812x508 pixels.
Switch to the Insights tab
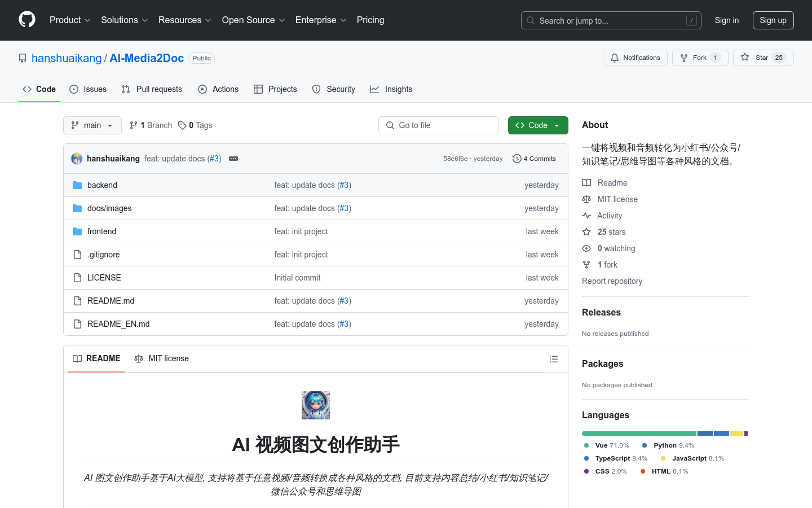391,89
